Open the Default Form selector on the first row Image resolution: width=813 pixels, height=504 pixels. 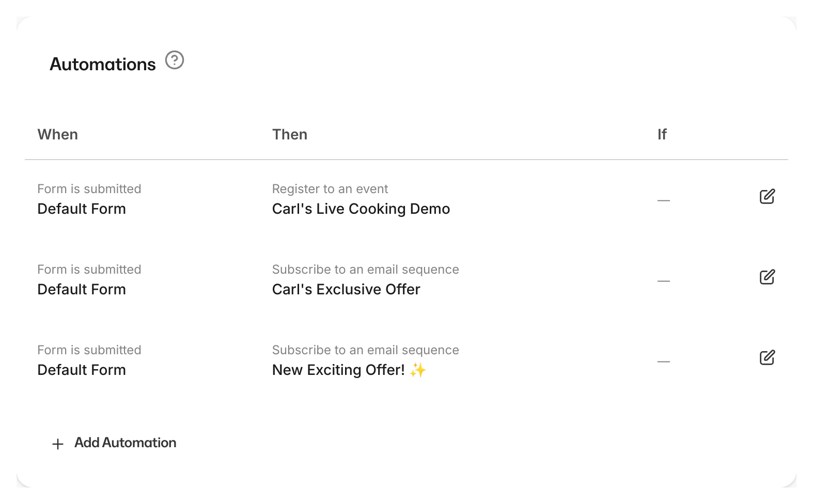[81, 209]
